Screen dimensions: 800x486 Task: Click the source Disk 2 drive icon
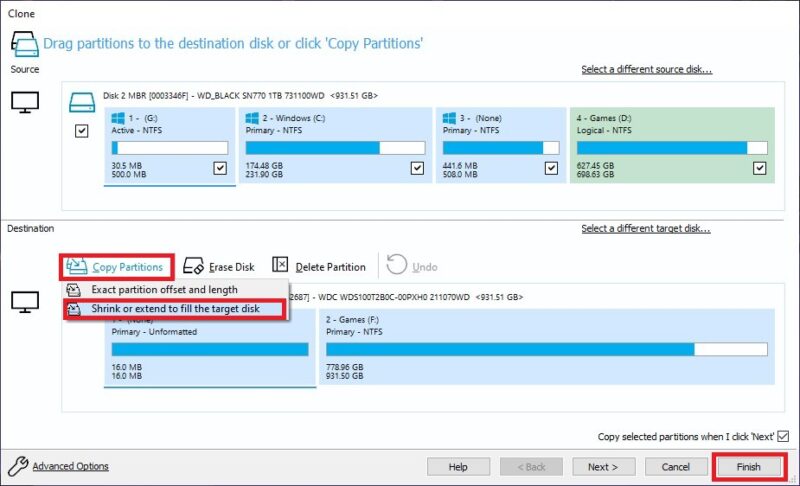click(x=82, y=103)
